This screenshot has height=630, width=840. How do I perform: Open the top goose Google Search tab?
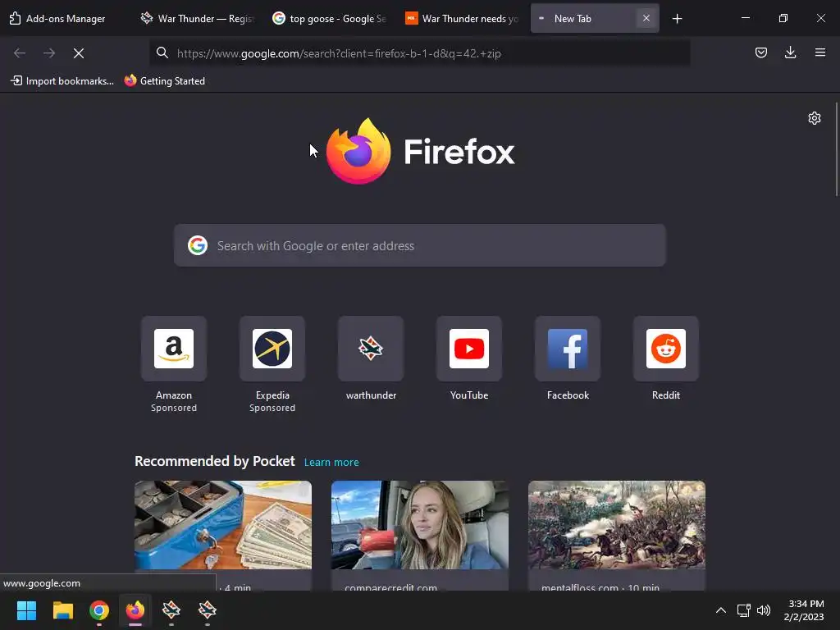(330, 18)
